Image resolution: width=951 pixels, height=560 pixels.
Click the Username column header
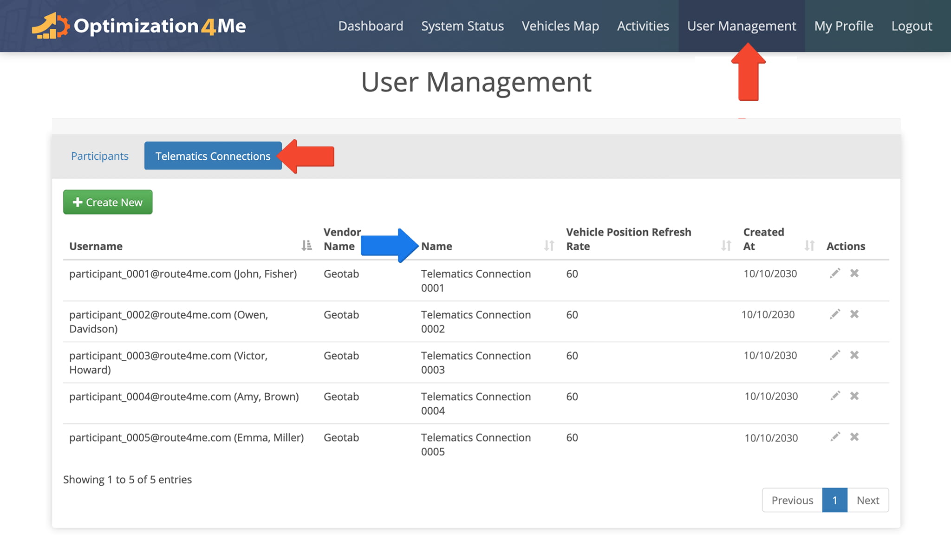coord(96,246)
